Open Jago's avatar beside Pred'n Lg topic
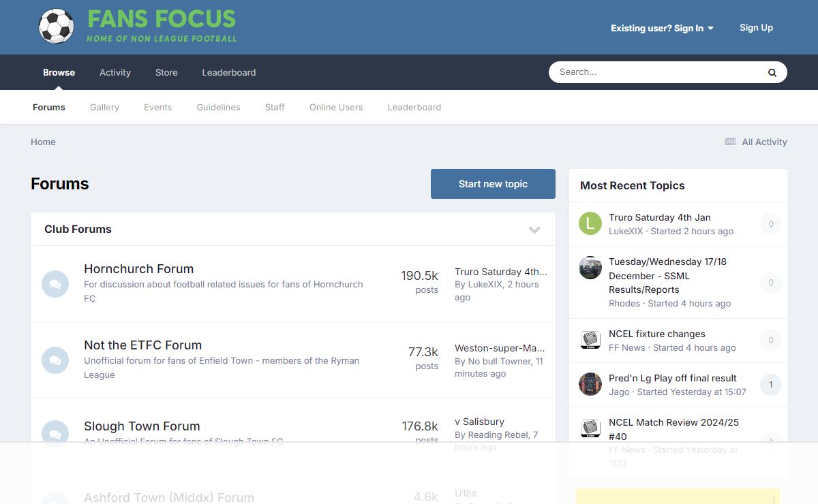Screen dimensions: 818x504 [590, 384]
